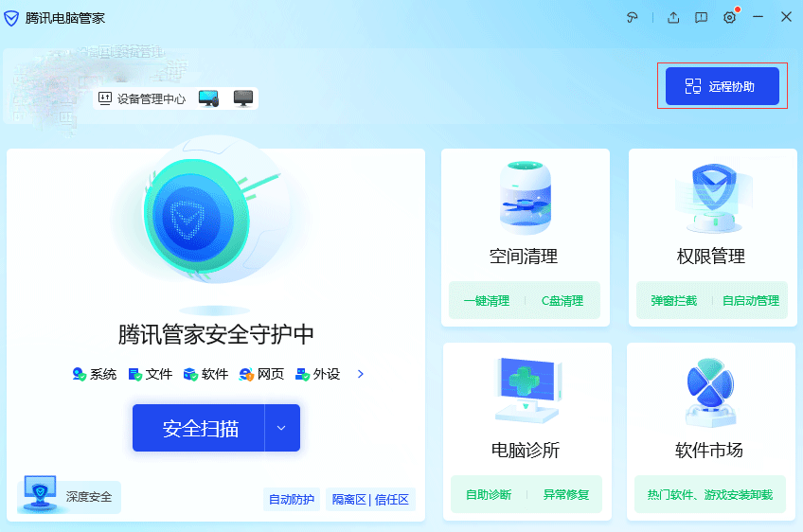This screenshot has height=532, width=803.
Task: Click 一键清理 one-click cleanup
Action: [487, 301]
